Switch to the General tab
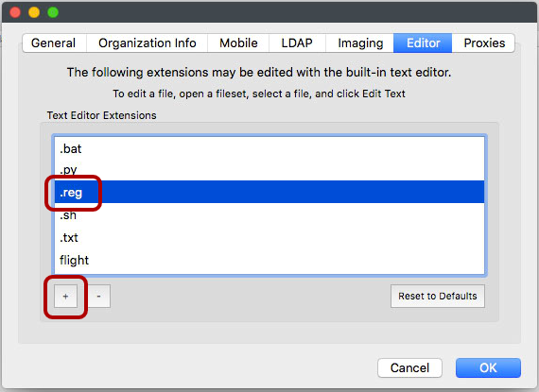539x392 pixels. click(x=54, y=43)
